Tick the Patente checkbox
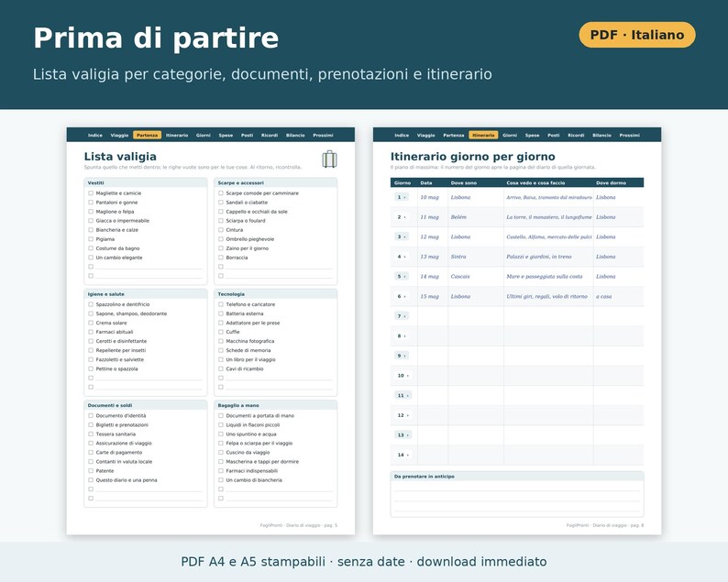Image resolution: width=728 pixels, height=582 pixels. pos(91,470)
